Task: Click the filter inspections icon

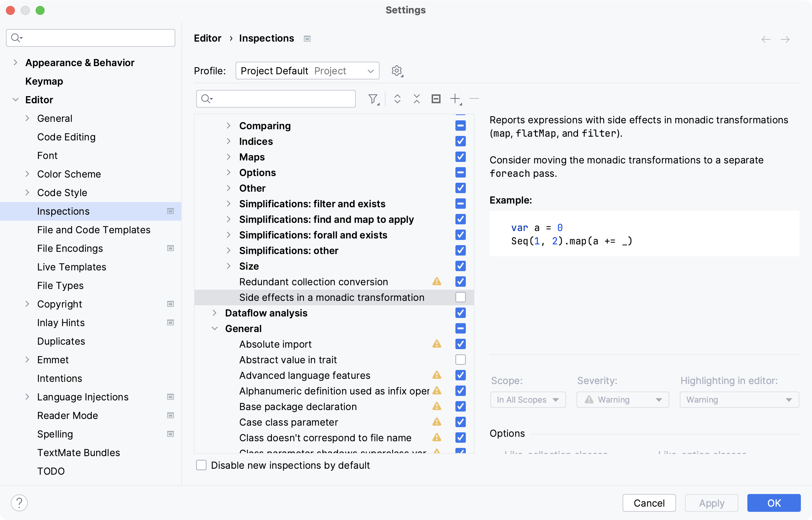Action: (x=373, y=98)
